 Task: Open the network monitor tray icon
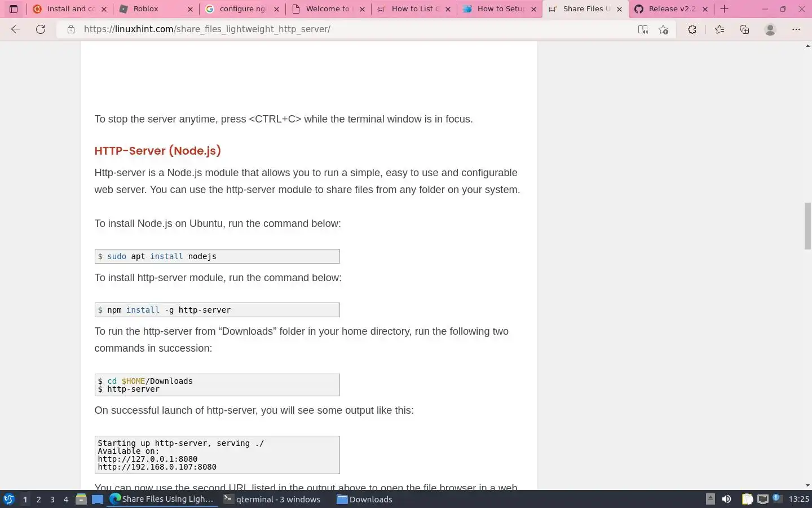click(x=763, y=499)
